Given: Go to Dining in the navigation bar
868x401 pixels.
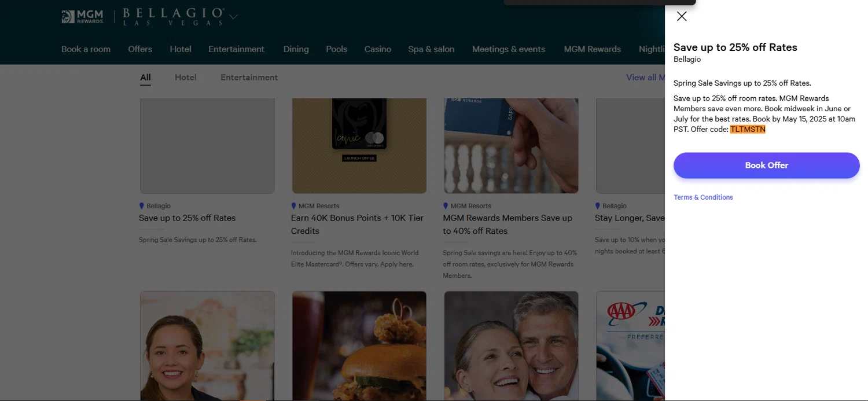Looking at the screenshot, I should [x=296, y=49].
